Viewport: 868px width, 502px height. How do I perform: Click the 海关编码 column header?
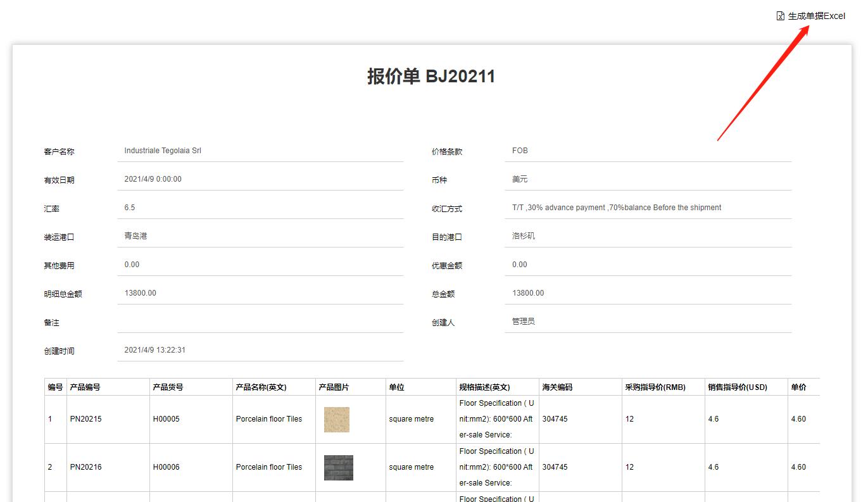coord(557,387)
